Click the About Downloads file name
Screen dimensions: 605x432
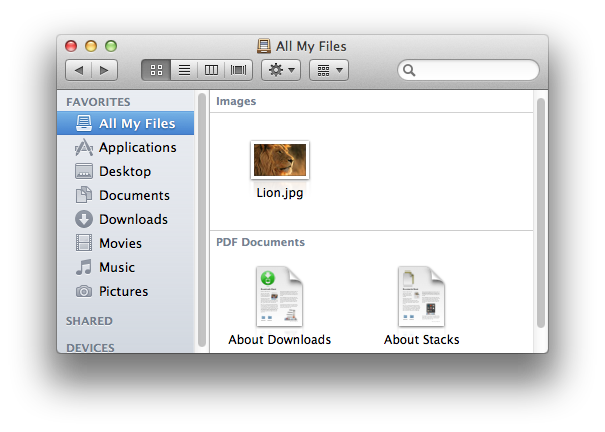click(280, 339)
